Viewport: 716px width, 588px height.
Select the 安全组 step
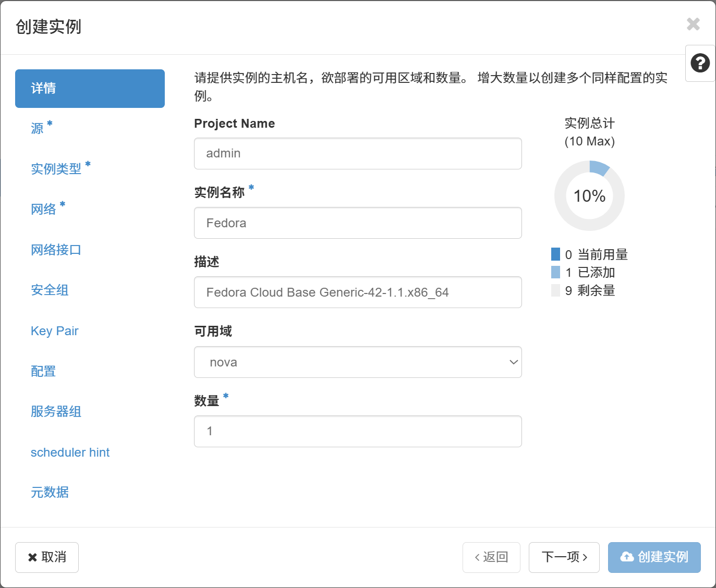pos(50,290)
